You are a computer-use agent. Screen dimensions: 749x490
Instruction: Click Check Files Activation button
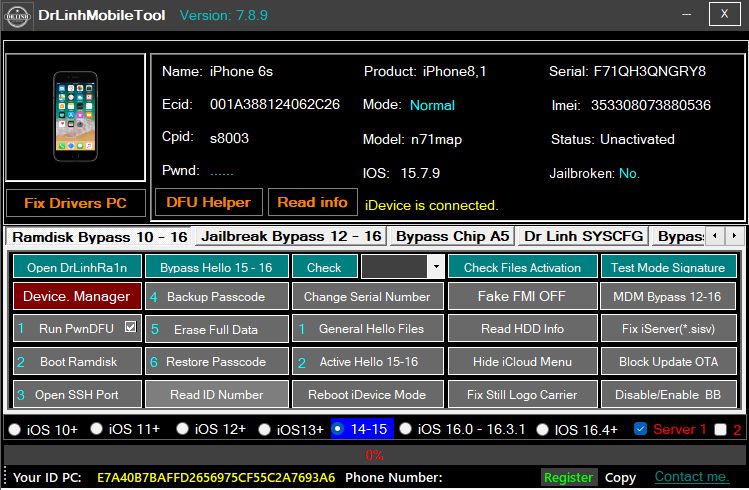click(523, 267)
